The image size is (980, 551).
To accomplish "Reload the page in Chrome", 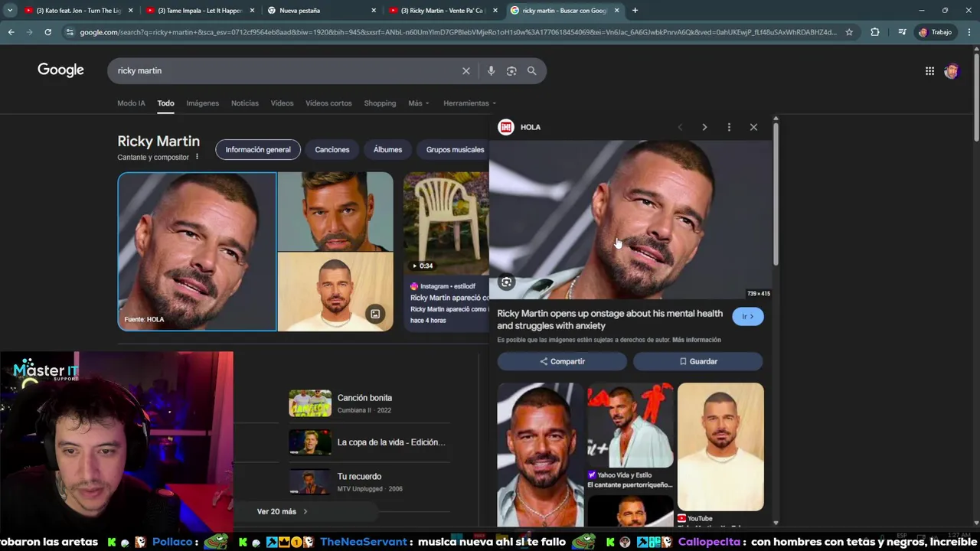I will click(47, 32).
